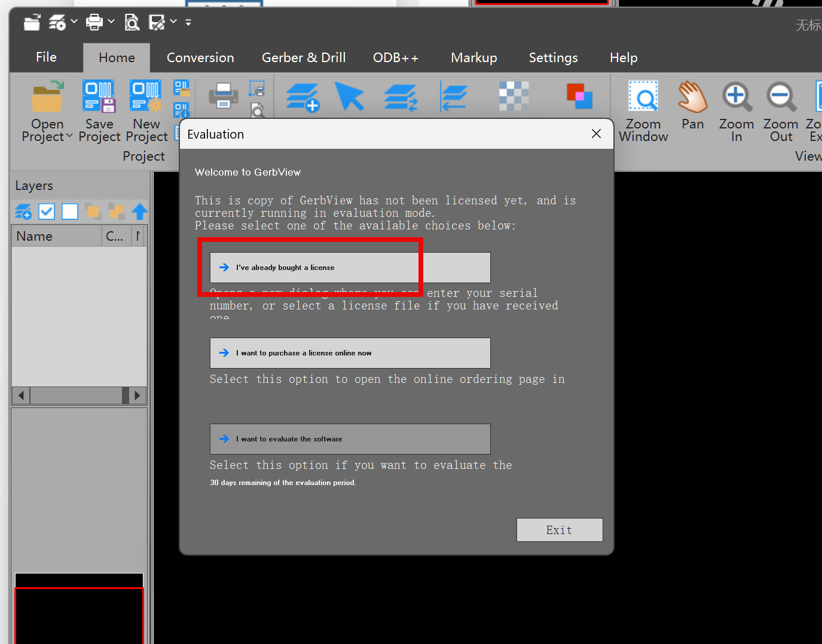Select the Pan hand tool
Viewport: 822px width, 644px height.
pyautogui.click(x=692, y=97)
